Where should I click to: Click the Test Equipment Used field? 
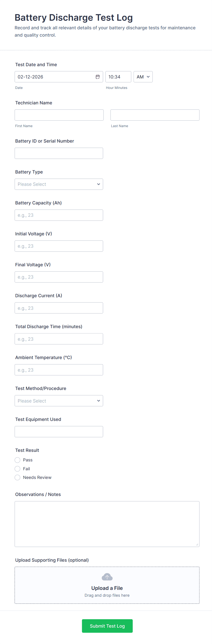coord(59,432)
